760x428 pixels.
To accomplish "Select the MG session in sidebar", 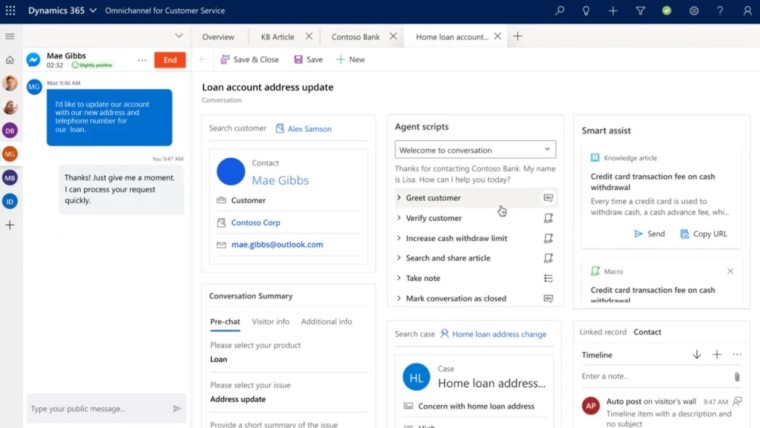I will (x=10, y=154).
